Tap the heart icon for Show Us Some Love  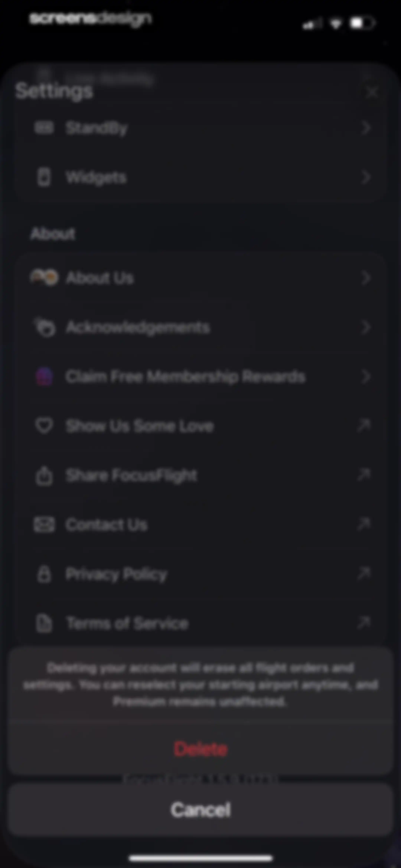pos(44,426)
